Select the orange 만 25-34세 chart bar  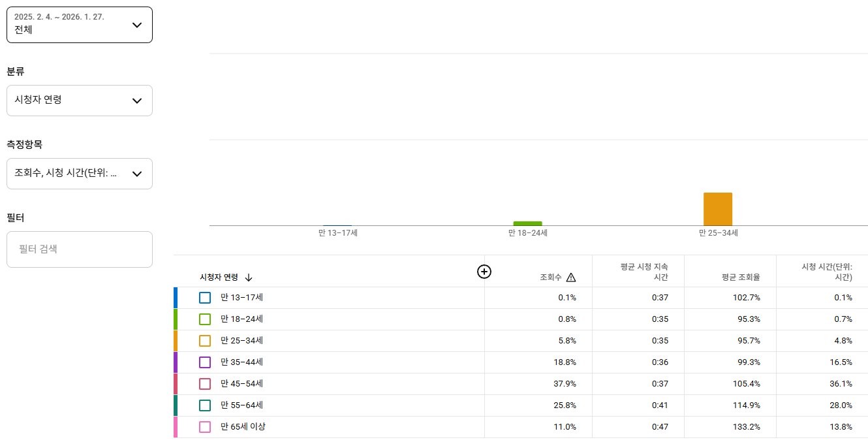tap(717, 208)
